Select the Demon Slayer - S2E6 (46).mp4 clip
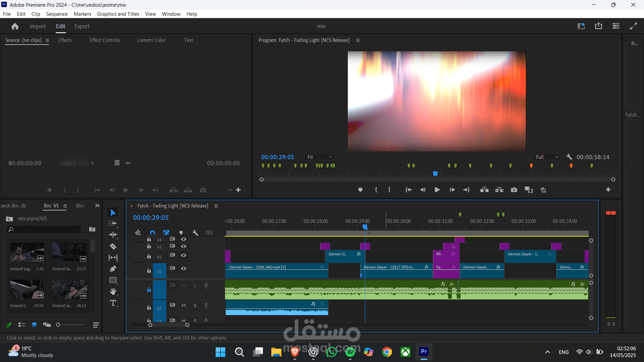 click(x=276, y=271)
